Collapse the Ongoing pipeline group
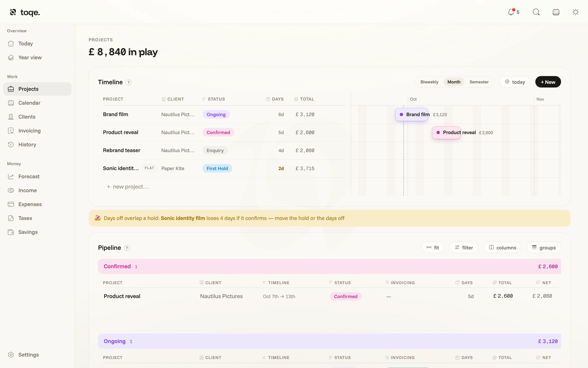The width and height of the screenshot is (588, 368). 329,341
